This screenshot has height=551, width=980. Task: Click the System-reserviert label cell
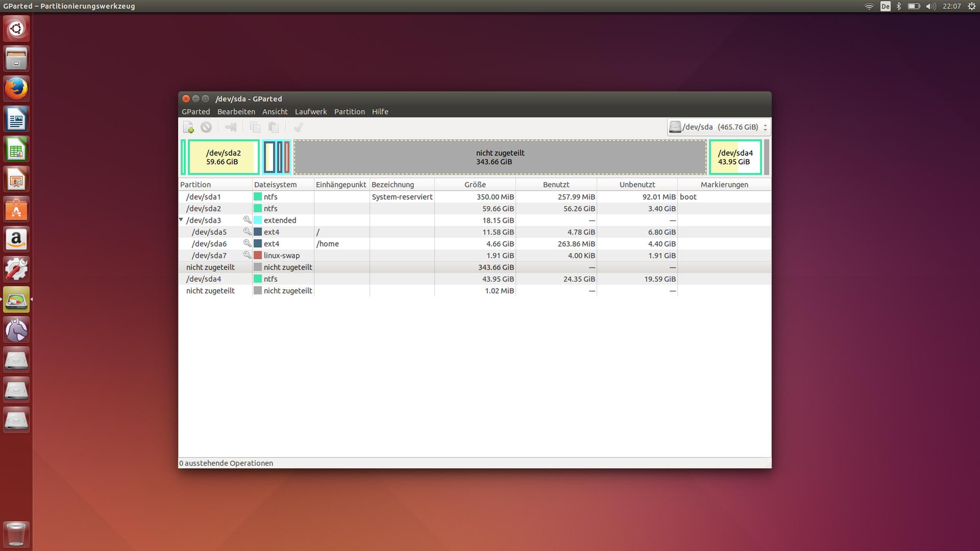click(402, 197)
